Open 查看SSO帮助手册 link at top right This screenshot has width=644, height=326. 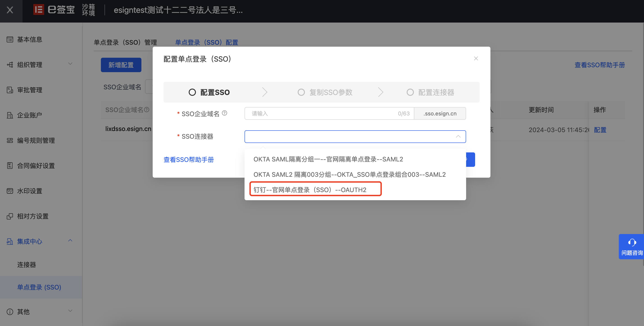(x=599, y=65)
